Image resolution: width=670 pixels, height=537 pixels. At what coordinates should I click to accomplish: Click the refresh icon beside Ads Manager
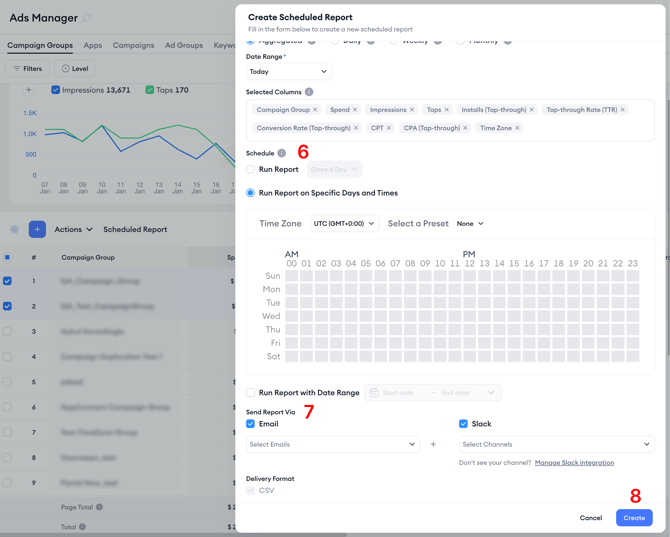(x=87, y=18)
